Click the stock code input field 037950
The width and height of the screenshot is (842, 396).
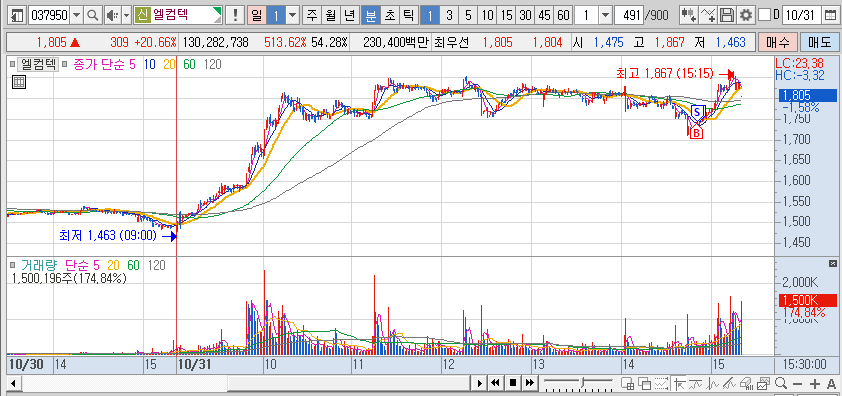coord(49,15)
